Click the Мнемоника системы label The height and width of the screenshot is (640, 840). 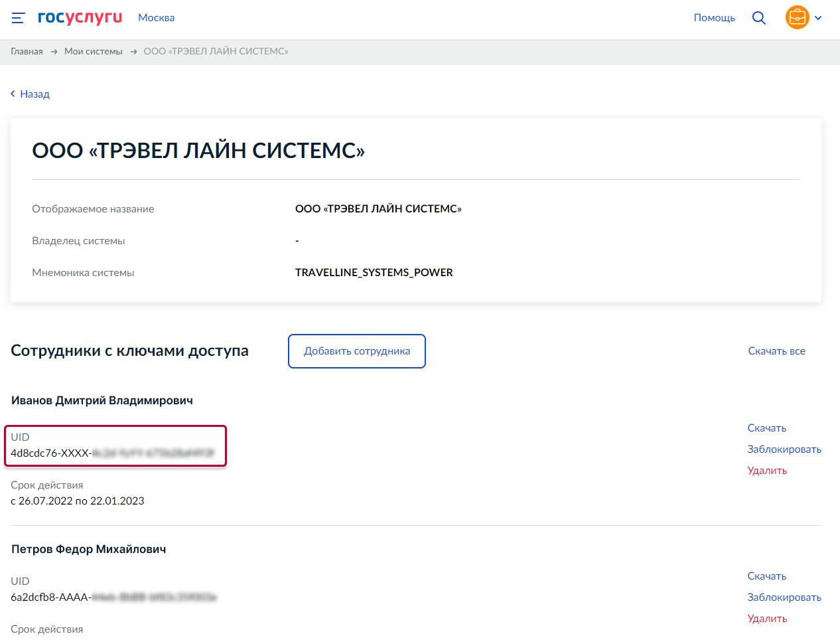point(83,273)
